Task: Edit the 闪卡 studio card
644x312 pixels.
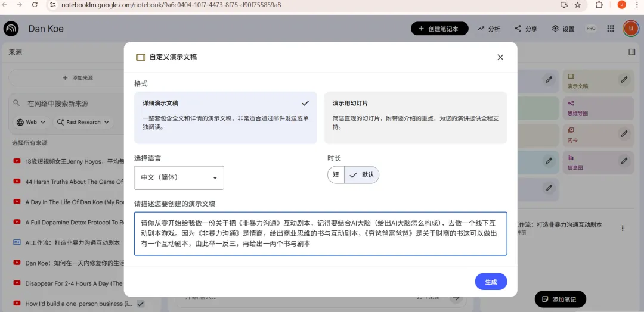Action: [624, 133]
